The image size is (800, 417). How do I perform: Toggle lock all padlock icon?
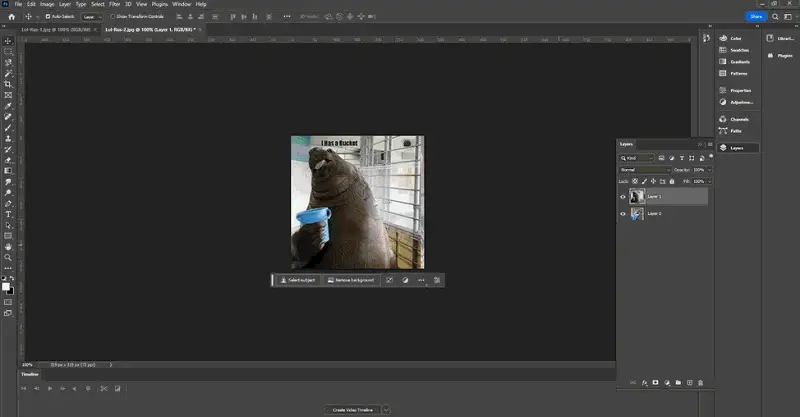pyautogui.click(x=671, y=181)
